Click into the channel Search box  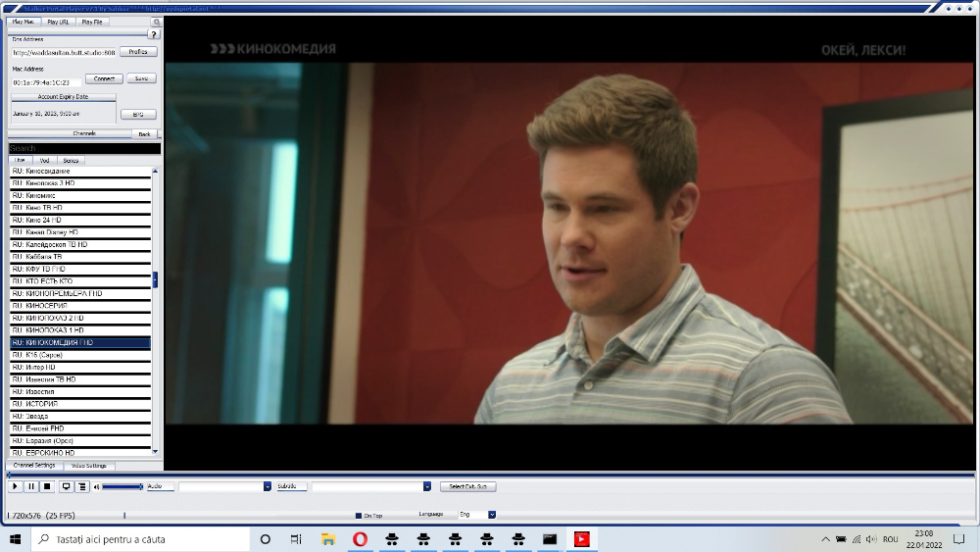84,148
